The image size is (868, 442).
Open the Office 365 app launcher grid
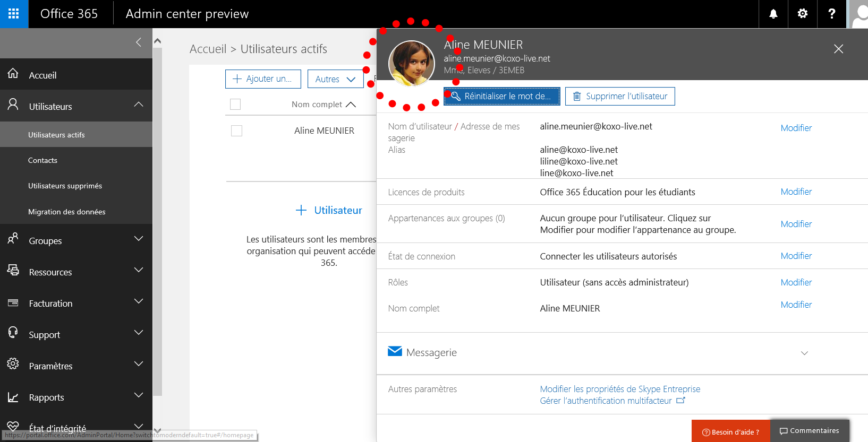coord(14,14)
